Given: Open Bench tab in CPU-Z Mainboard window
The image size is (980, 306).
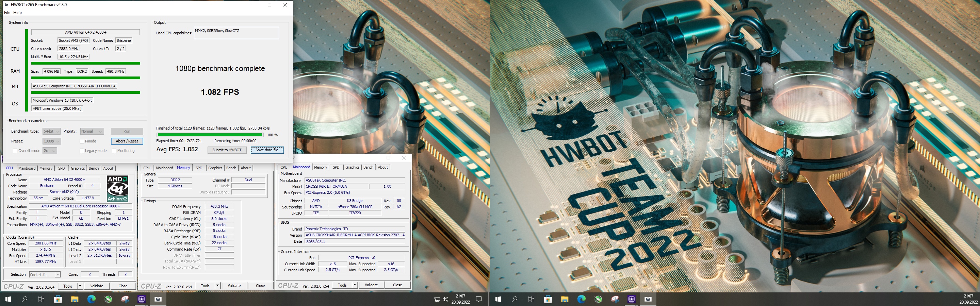Looking at the screenshot, I should click(x=368, y=167).
